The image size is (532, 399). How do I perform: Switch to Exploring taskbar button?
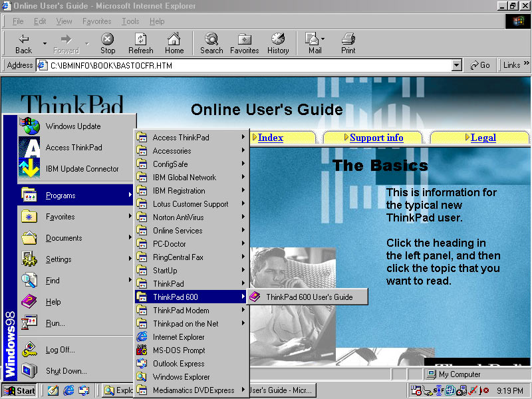click(x=118, y=390)
